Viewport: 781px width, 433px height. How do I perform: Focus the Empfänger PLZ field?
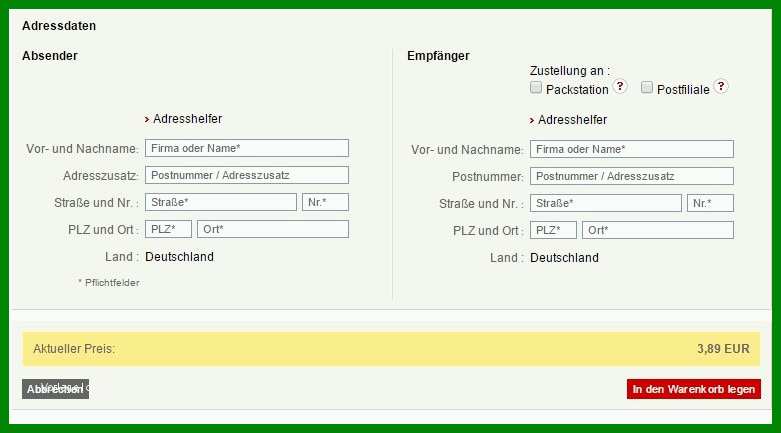pyautogui.click(x=553, y=230)
